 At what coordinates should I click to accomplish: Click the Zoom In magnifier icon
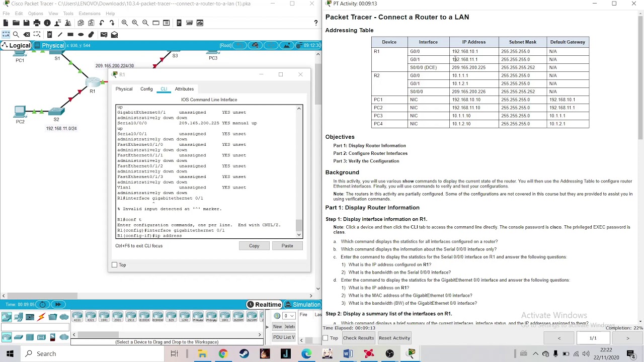coord(124,23)
